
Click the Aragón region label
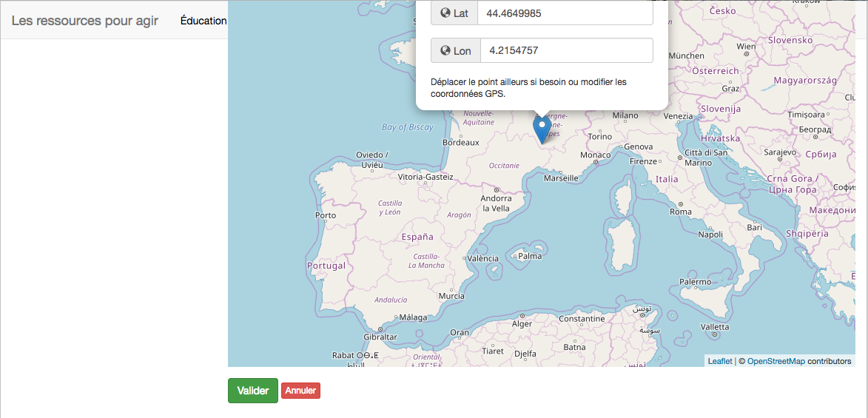pos(458,215)
